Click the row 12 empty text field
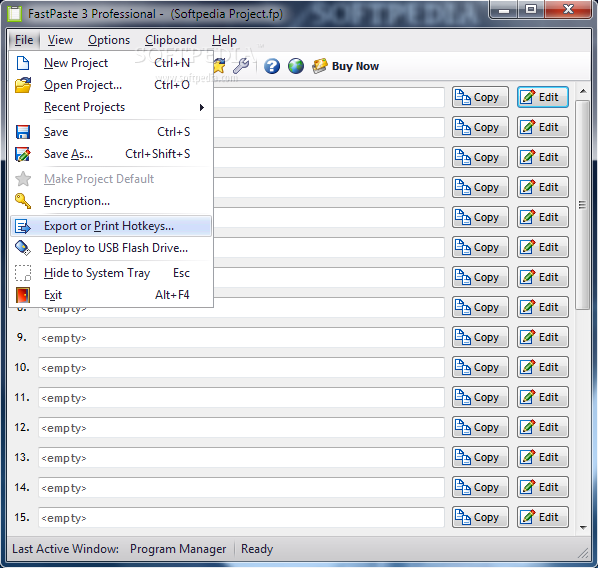The height and width of the screenshot is (568, 598). click(241, 428)
